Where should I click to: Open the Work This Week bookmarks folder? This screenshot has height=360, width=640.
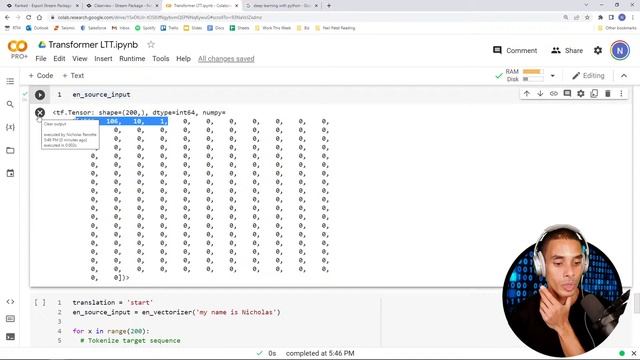click(273, 28)
